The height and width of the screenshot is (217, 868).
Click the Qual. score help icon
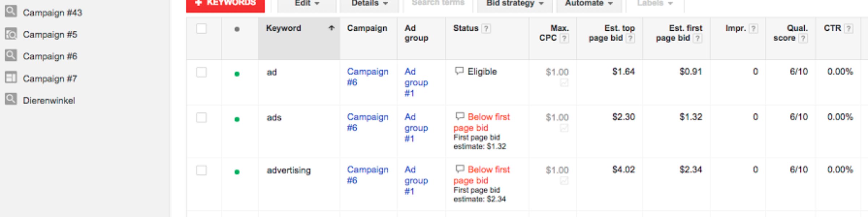click(803, 38)
